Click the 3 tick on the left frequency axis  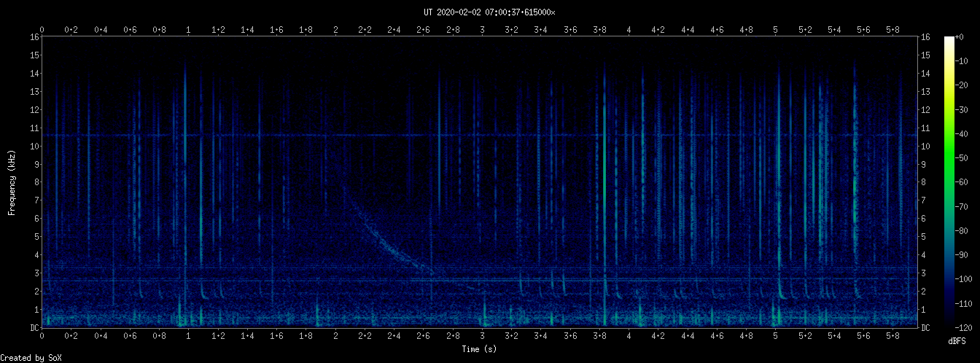pyautogui.click(x=36, y=273)
